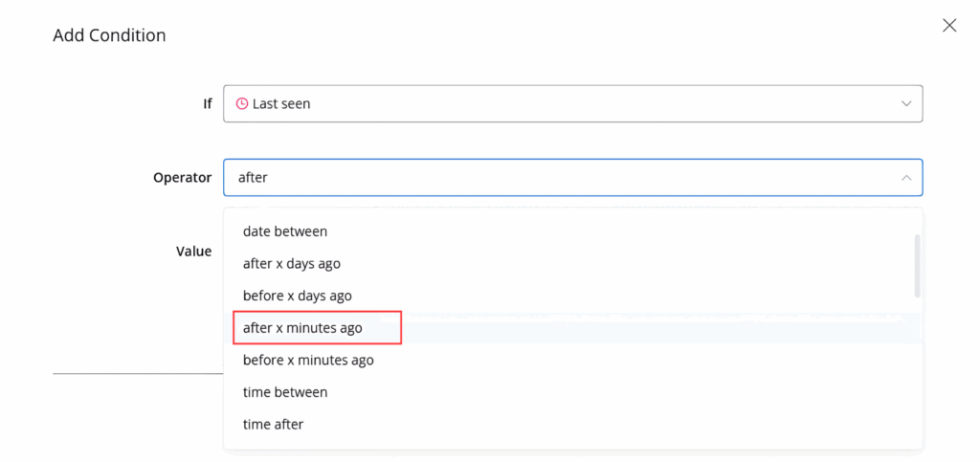Image resolution: width=980 pixels, height=462 pixels.
Task: Choose the "before x minutes ago" operator
Action: pyautogui.click(x=308, y=361)
